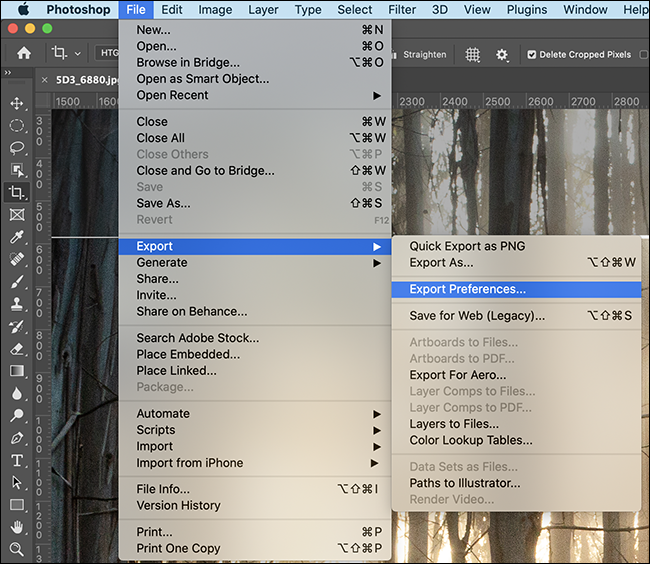Choose Place Embedded... menu item
This screenshot has width=650, height=564.
point(255,354)
